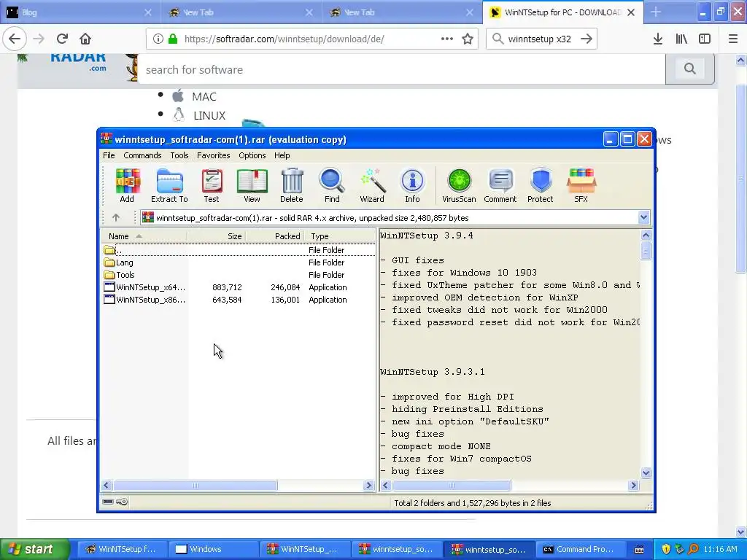Click the softradar search for software field
The height and width of the screenshot is (560, 747).
pos(402,69)
